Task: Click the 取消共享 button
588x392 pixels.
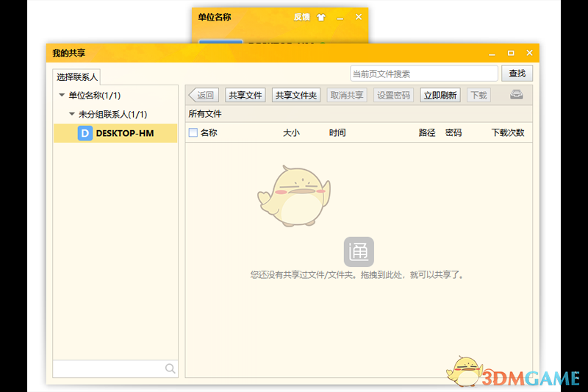Action: pos(347,96)
